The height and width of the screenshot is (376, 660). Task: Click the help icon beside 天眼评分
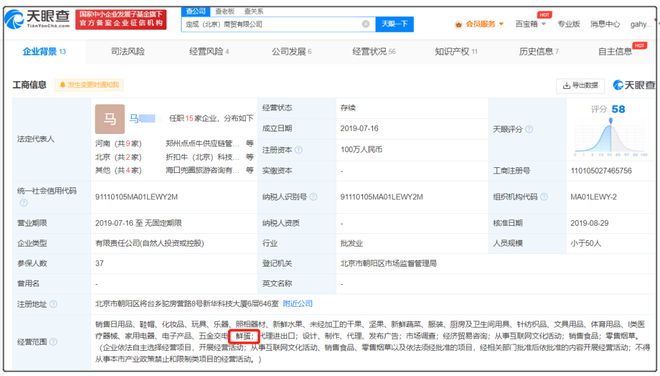tap(530, 129)
